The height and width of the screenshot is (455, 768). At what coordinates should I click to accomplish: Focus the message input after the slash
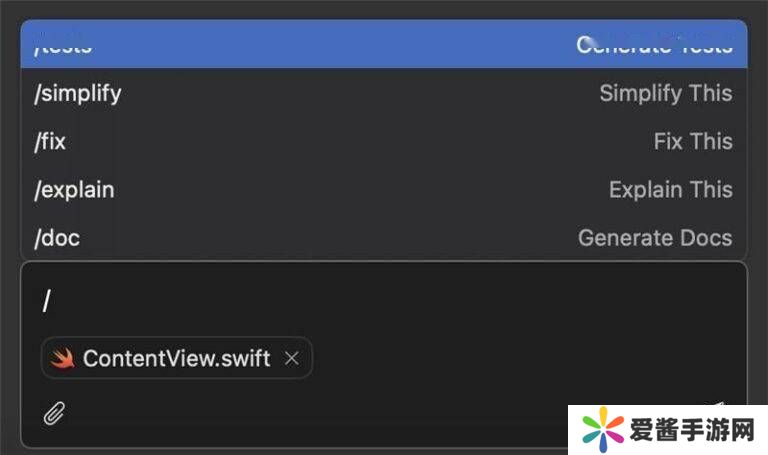[x=300, y=301]
